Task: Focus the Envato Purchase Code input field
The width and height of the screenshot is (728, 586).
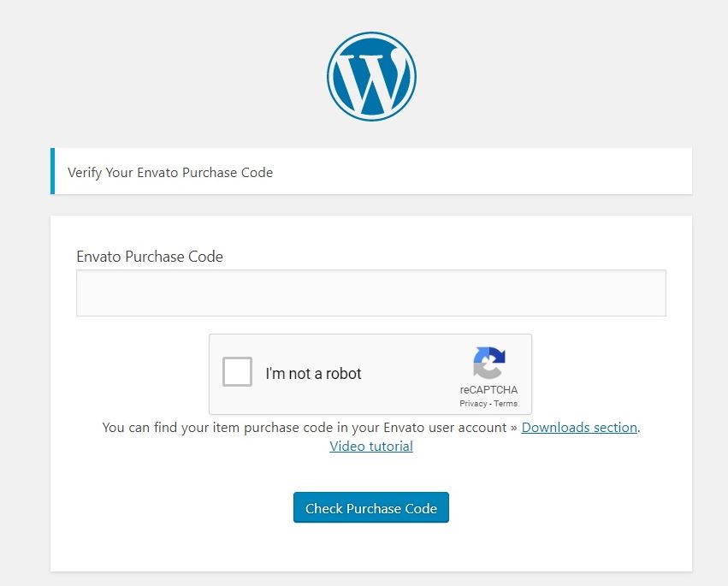Action: pos(371,293)
